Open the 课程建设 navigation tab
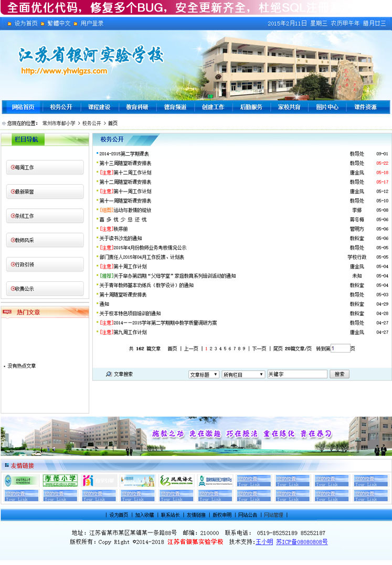The image size is (392, 565). point(99,107)
